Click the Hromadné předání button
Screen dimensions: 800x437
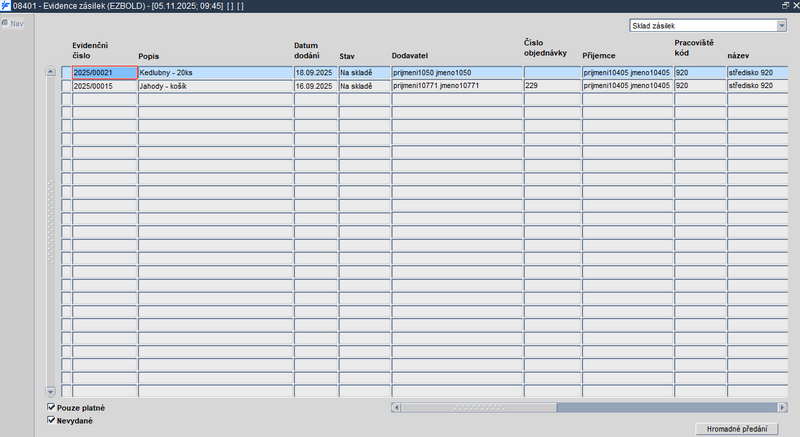tap(737, 429)
